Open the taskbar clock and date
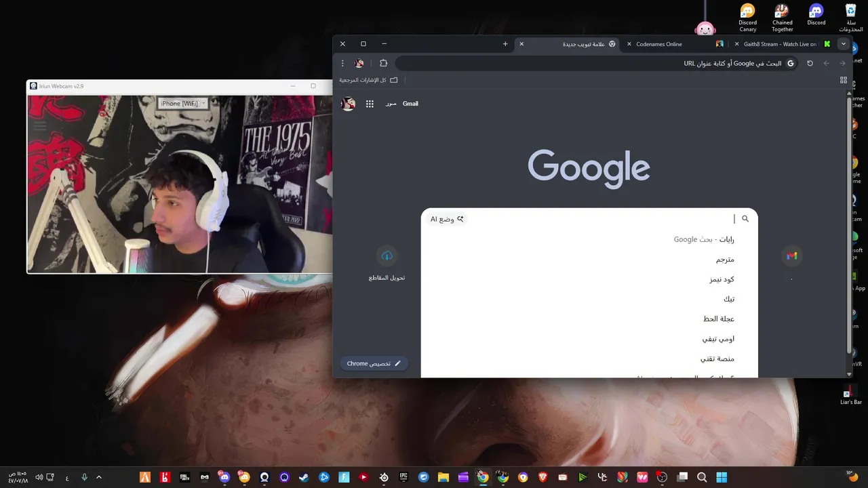Screen dimensions: 868x488 point(18,477)
